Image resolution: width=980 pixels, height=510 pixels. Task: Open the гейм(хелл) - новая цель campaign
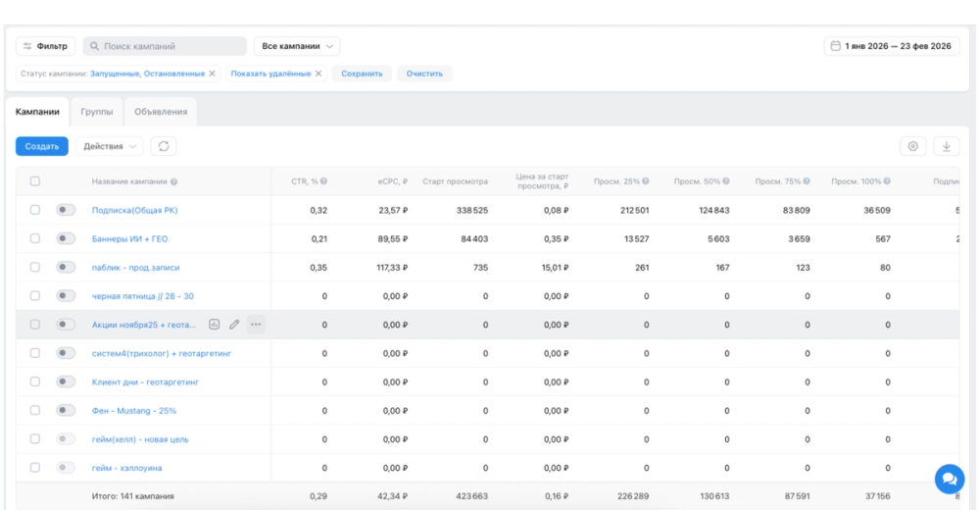pyautogui.click(x=140, y=439)
